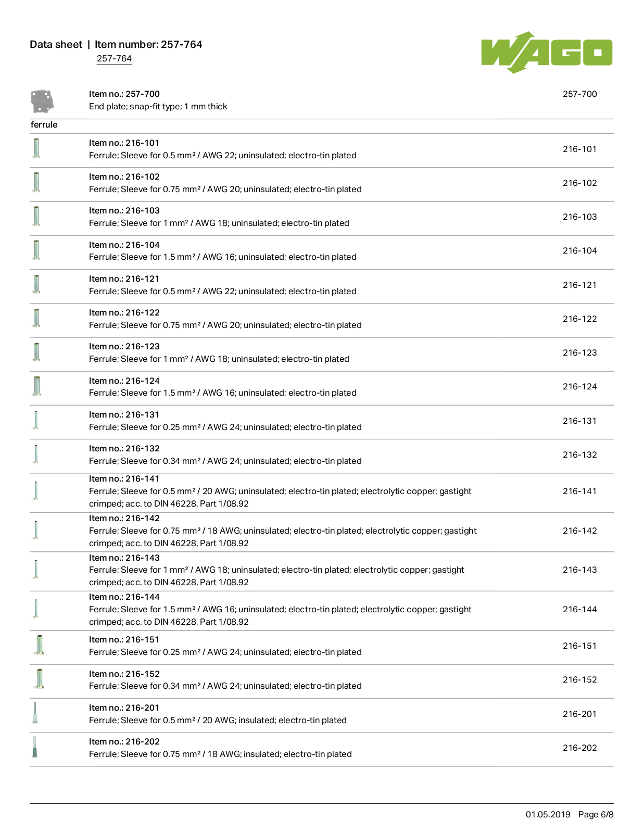Click the 'Item no.: 216-123' heading
Screen dimensions: 644x833
124,346
